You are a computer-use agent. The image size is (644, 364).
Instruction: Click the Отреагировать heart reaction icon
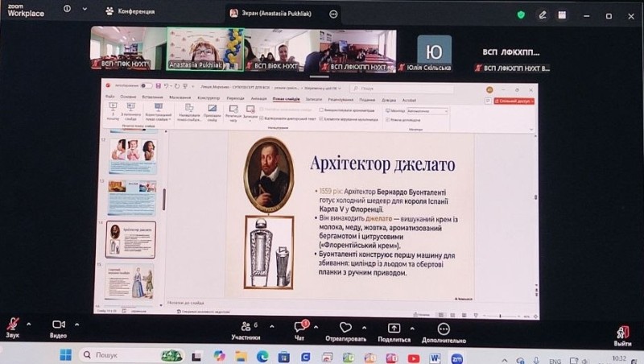click(x=346, y=327)
